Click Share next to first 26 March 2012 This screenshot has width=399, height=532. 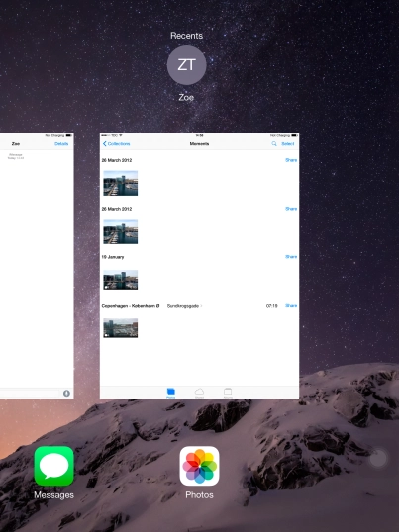coord(291,160)
